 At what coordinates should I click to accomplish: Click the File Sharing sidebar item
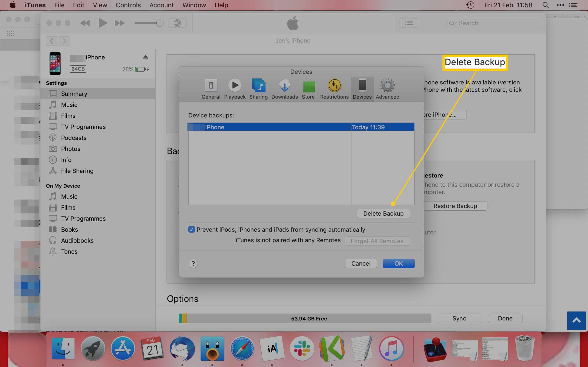[77, 171]
